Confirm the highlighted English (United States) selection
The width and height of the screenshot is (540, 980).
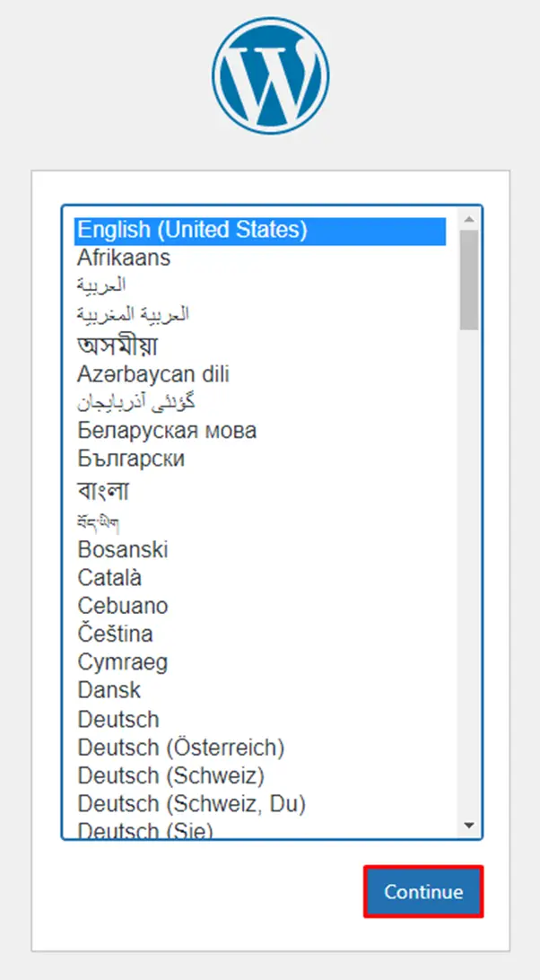coord(422,892)
